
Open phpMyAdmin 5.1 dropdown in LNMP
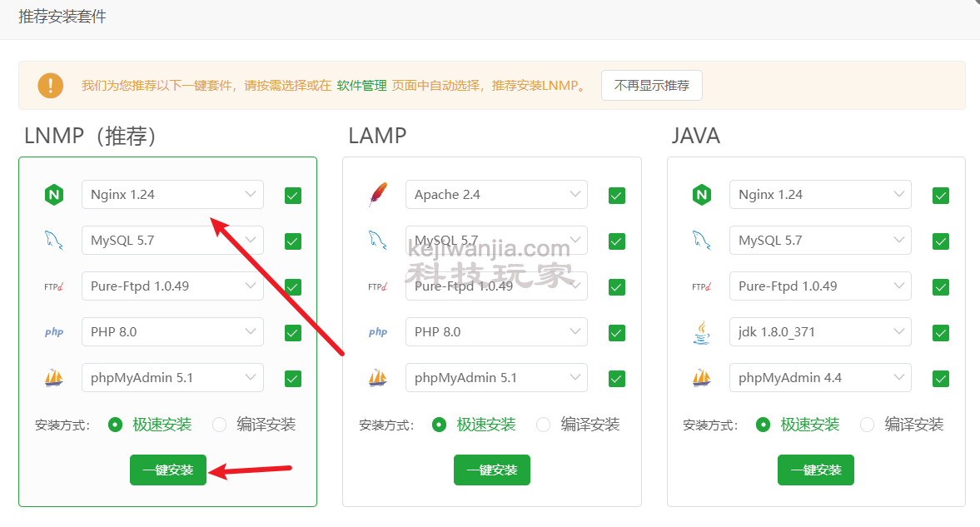[x=172, y=378]
